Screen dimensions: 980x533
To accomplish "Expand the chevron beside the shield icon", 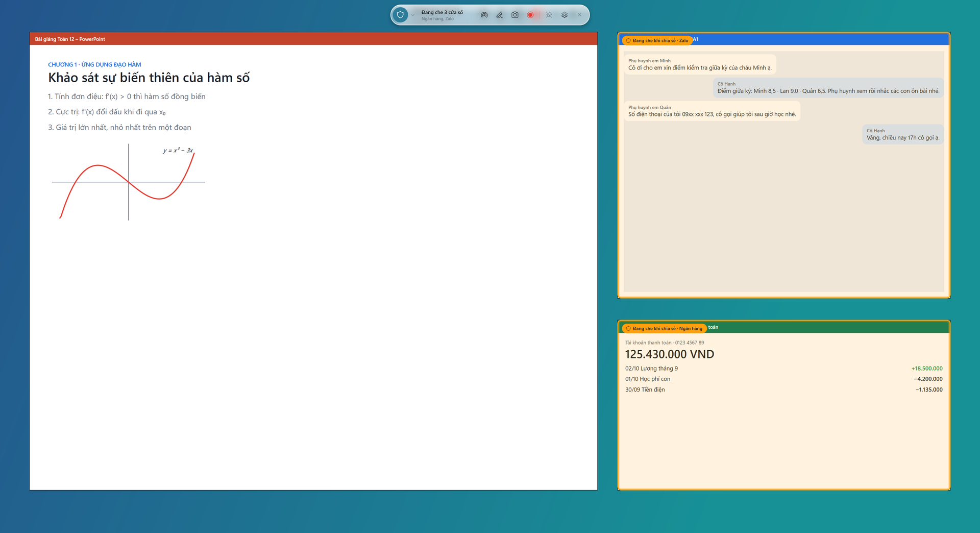I will click(x=412, y=15).
